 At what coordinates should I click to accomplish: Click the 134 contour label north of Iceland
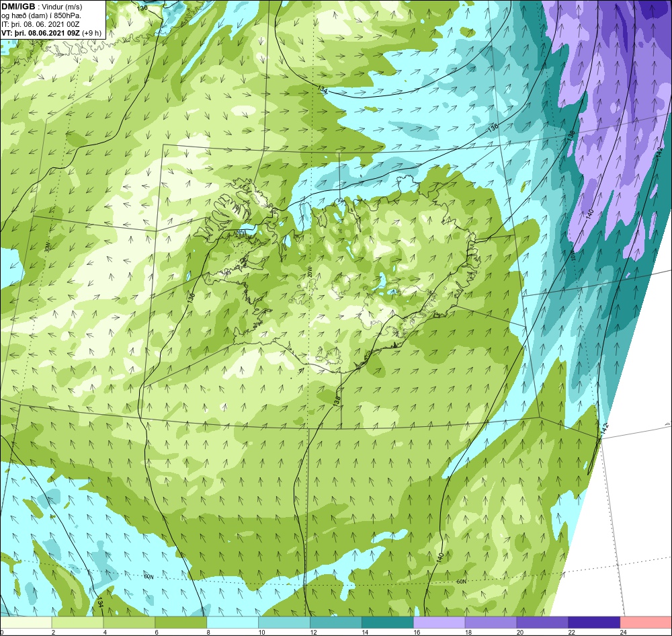click(x=323, y=89)
